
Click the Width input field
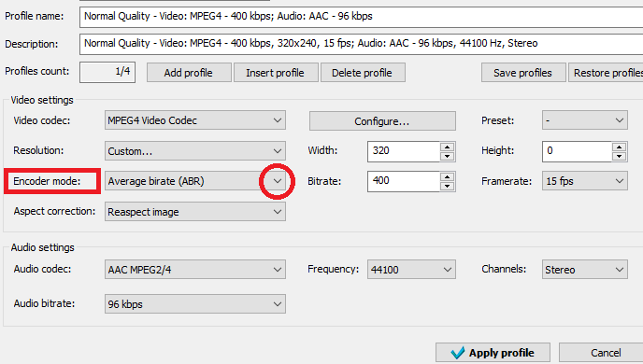[x=404, y=151]
